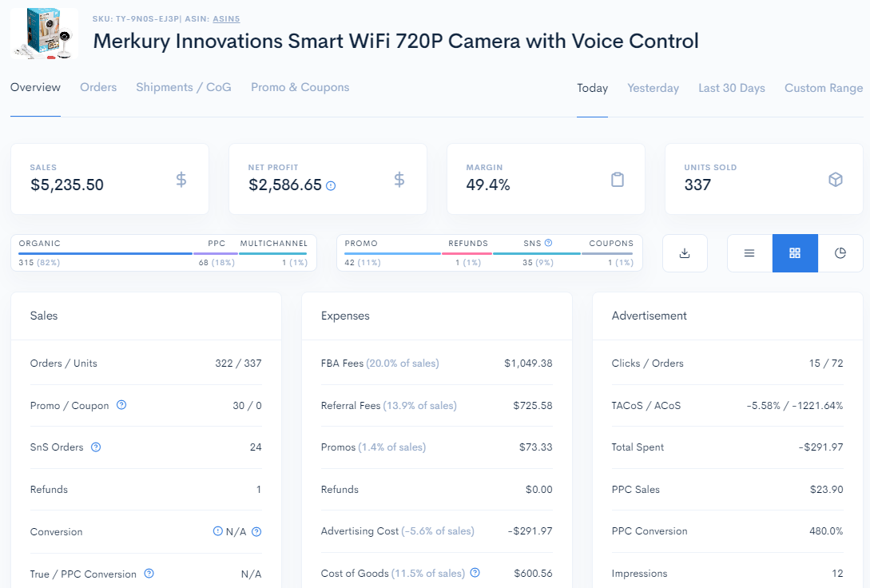Image resolution: width=870 pixels, height=588 pixels.
Task: Switch to the list view icon
Action: 749,253
